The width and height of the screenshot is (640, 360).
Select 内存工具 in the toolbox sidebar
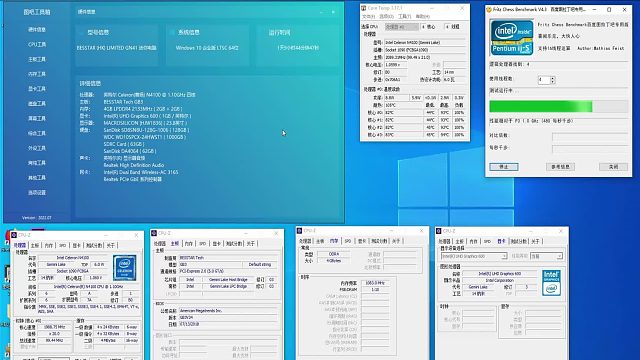tap(37, 74)
